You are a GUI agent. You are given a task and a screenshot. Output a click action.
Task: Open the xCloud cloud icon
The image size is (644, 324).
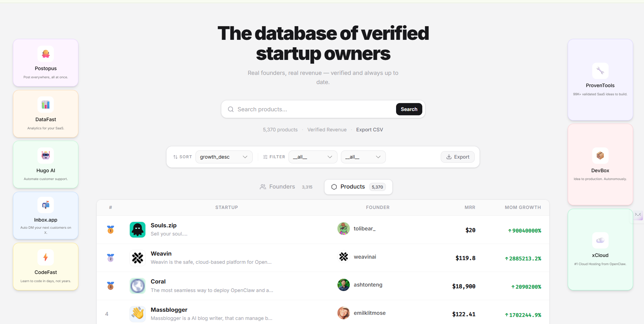point(600,240)
